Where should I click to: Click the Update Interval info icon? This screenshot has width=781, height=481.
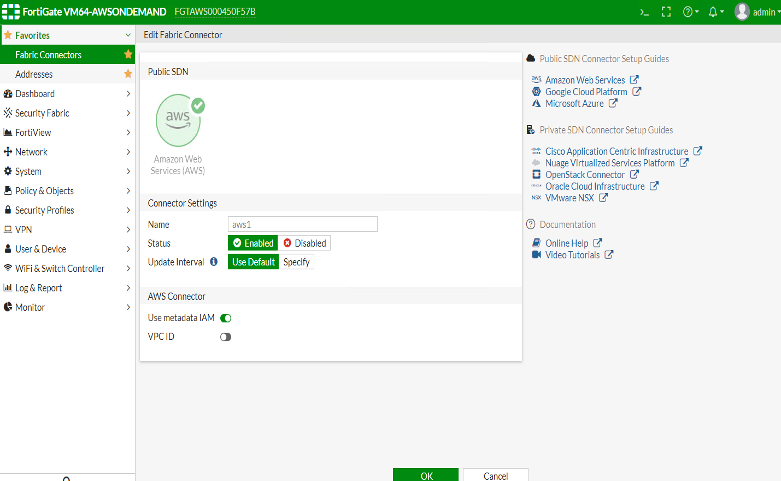pyautogui.click(x=214, y=261)
